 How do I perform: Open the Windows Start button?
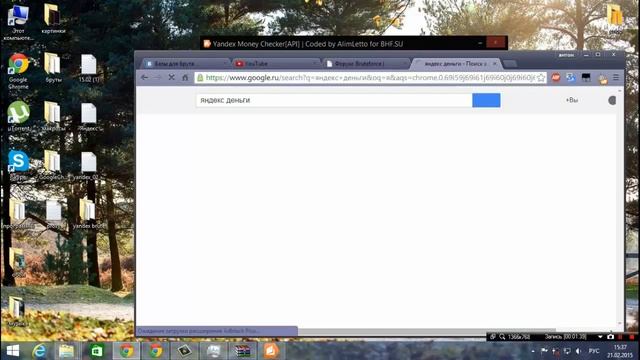click(13, 351)
